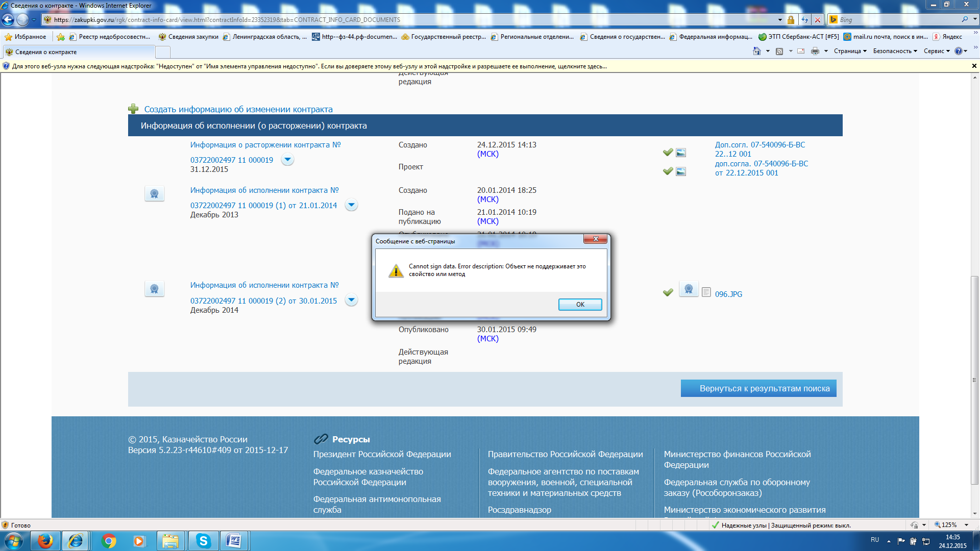Click the signature icon next to 096.JPG

coord(689,289)
